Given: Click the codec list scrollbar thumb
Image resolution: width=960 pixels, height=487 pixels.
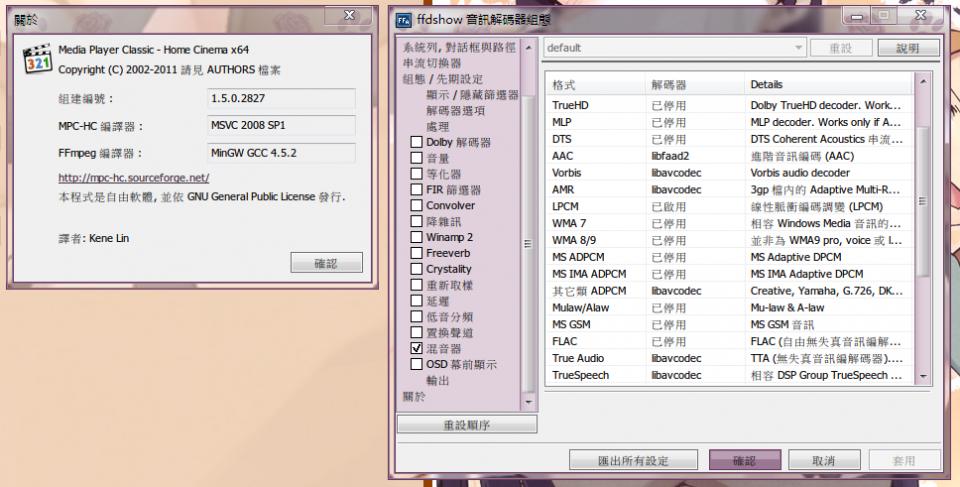Looking at the screenshot, I should [x=923, y=202].
